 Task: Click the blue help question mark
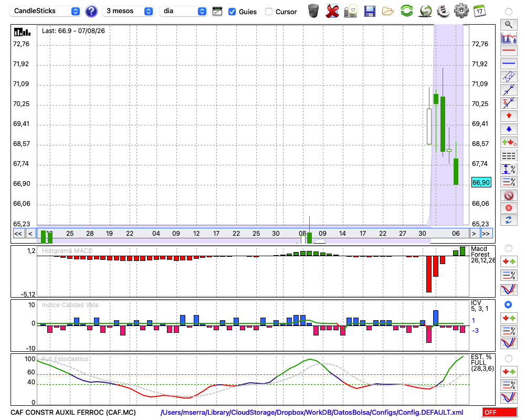pyautogui.click(x=91, y=12)
